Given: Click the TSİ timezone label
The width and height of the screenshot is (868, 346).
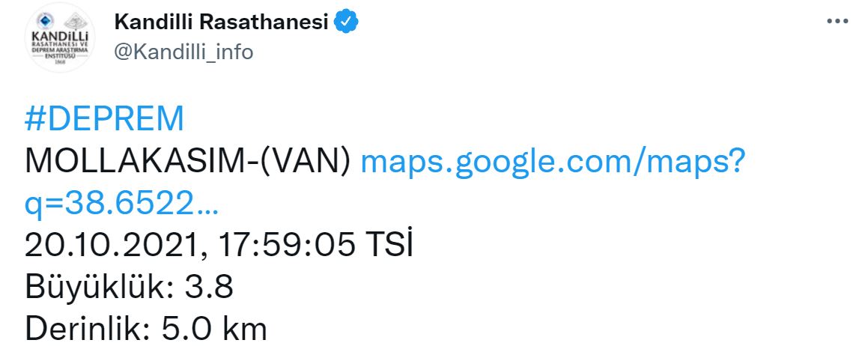Looking at the screenshot, I should (x=389, y=246).
